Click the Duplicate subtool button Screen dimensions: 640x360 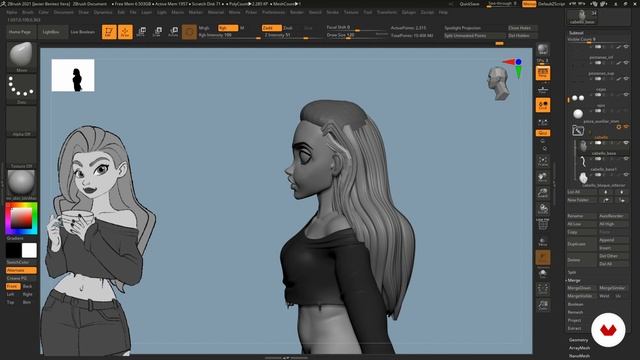tap(582, 244)
